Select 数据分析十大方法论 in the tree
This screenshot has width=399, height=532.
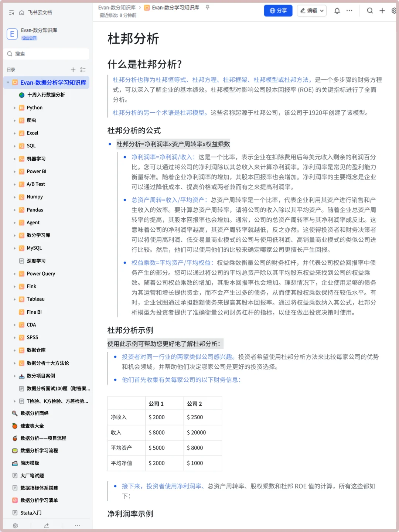point(48,363)
